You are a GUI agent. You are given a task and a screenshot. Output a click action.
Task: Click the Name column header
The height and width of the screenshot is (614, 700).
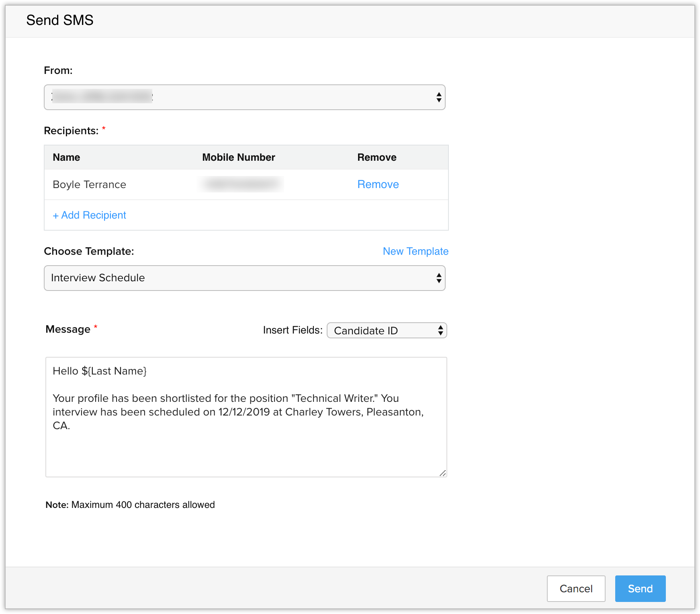pyautogui.click(x=66, y=158)
